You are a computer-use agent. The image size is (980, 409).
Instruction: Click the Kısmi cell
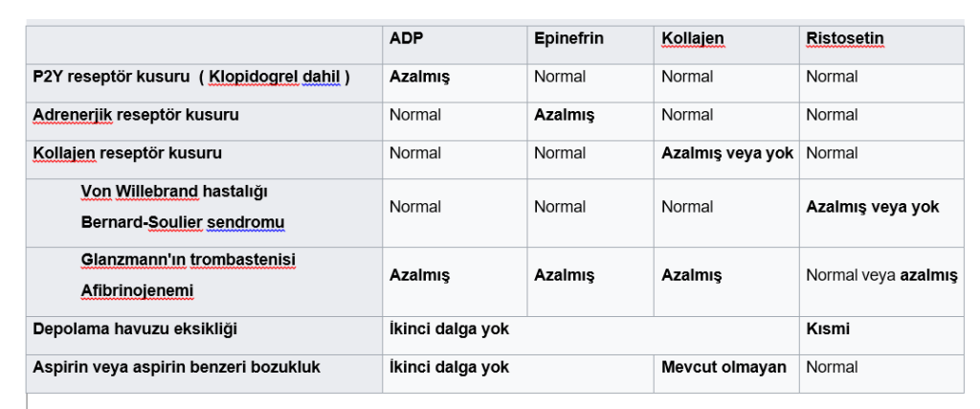pyautogui.click(x=828, y=329)
